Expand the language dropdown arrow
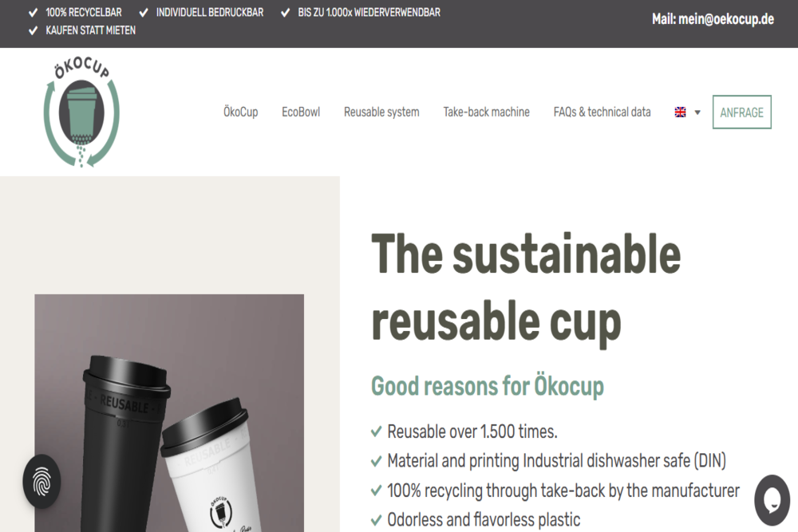798x532 pixels. click(697, 112)
